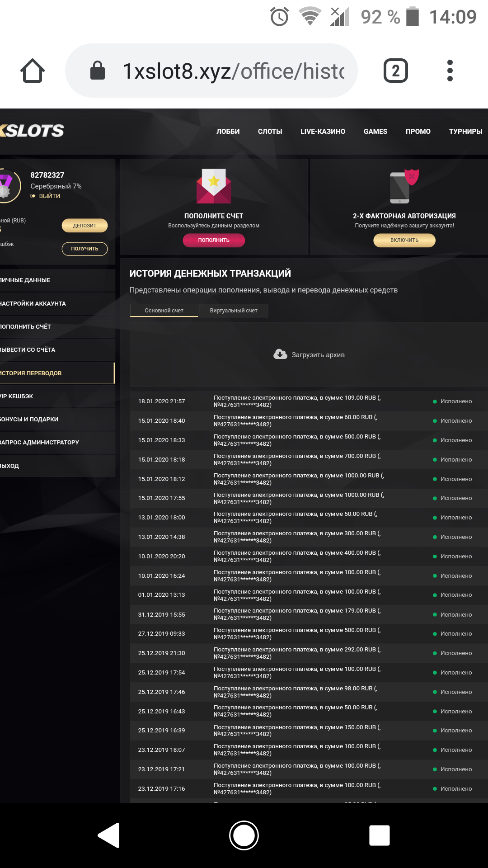Click Исполнено status for 23.12.2019 17:16

pyautogui.click(x=452, y=789)
